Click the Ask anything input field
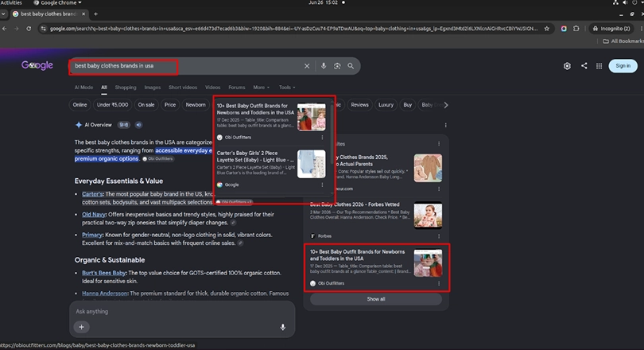 coord(180,311)
